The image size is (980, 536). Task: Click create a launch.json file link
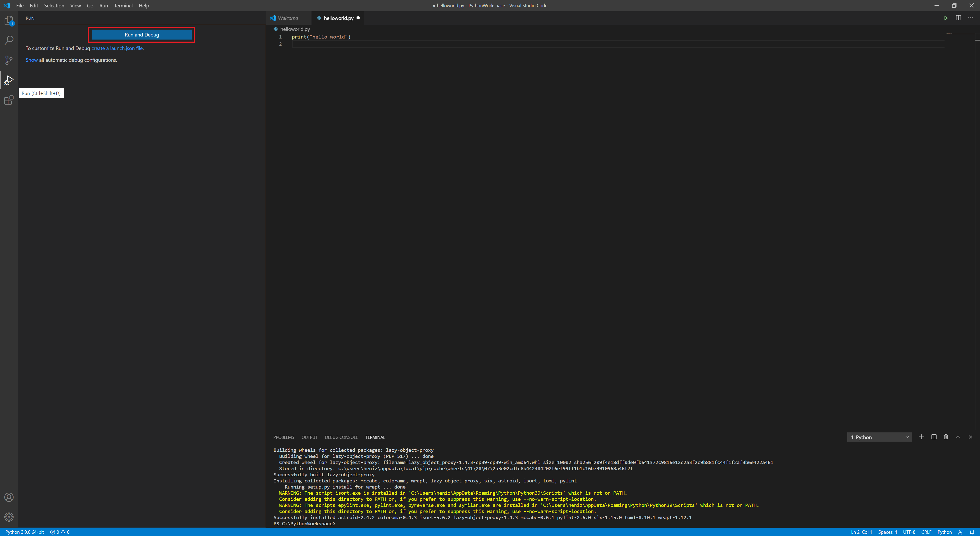(117, 48)
